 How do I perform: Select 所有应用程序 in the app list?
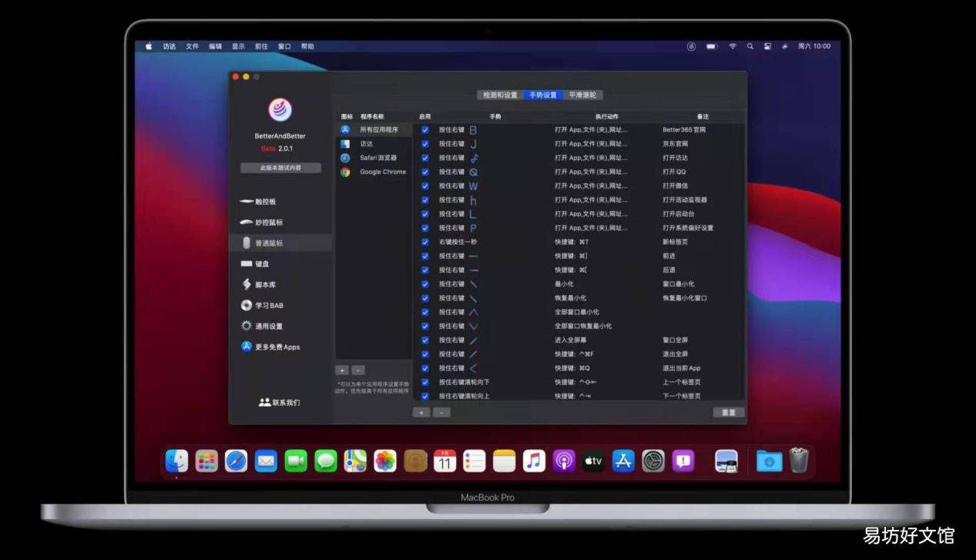(374, 130)
